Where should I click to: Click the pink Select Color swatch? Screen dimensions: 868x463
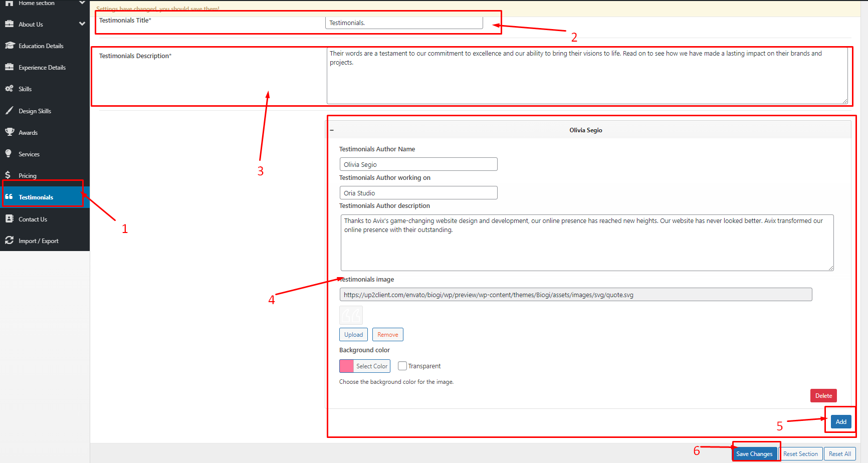347,366
